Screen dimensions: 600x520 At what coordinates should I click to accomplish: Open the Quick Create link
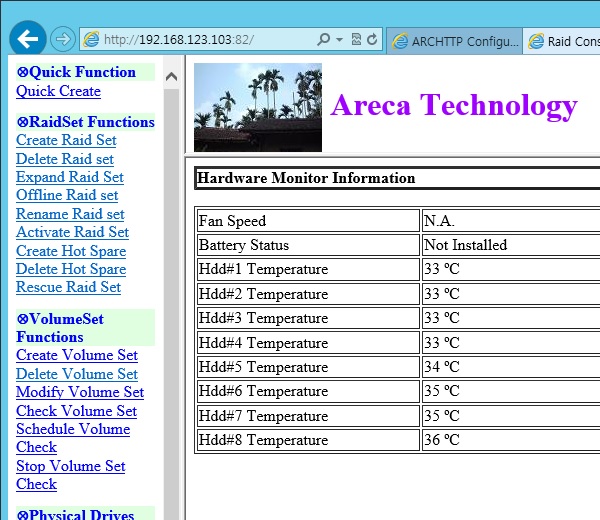[59, 91]
